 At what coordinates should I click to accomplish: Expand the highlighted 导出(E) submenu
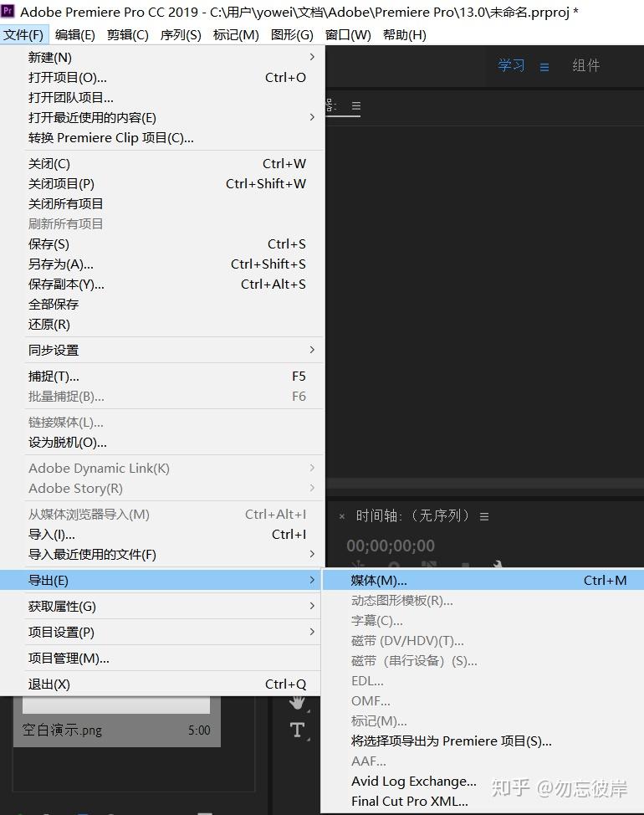(x=161, y=580)
